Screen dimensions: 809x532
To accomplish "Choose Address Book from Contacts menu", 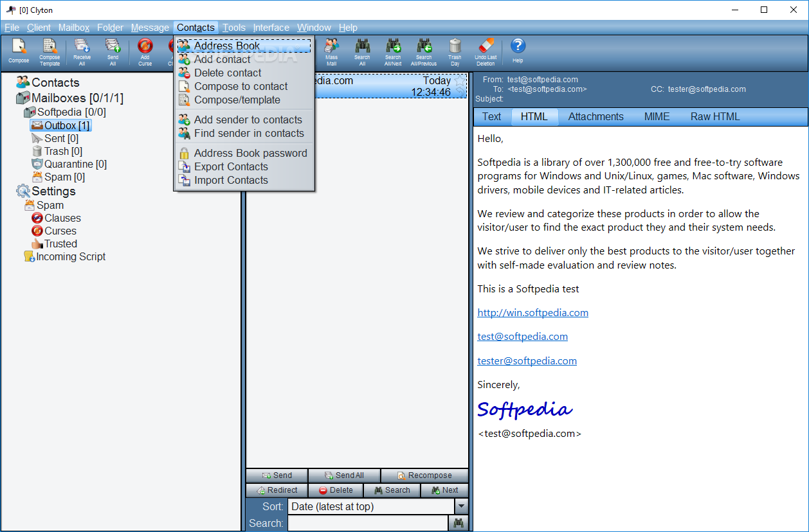I will 244,46.
